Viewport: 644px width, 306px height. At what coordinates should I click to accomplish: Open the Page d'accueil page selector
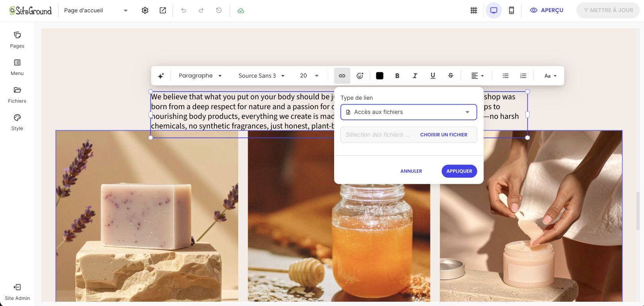point(96,11)
